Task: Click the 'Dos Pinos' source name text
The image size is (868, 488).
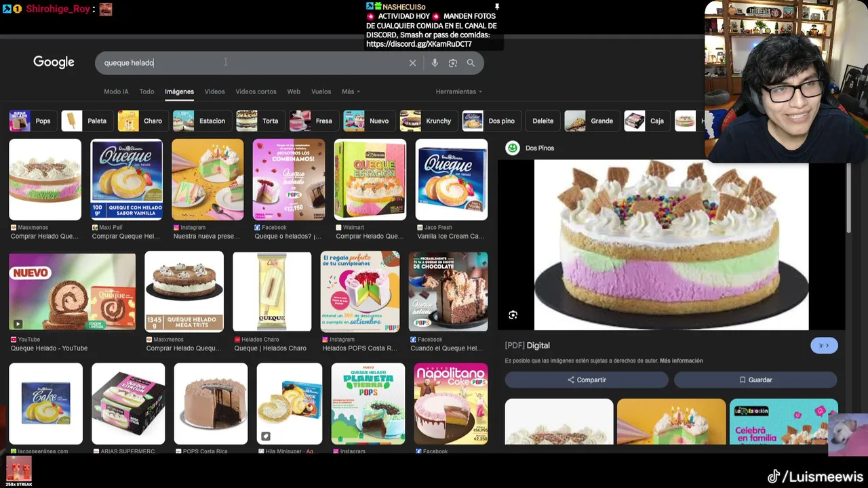Action: pyautogui.click(x=540, y=148)
